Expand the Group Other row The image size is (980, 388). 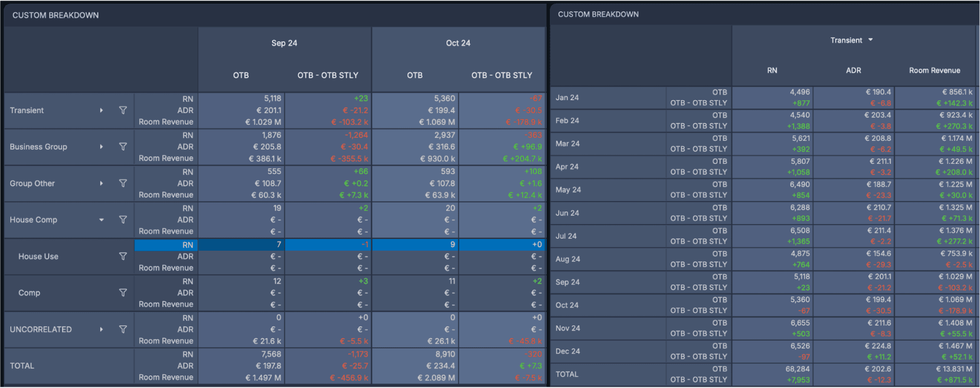pyautogui.click(x=102, y=183)
